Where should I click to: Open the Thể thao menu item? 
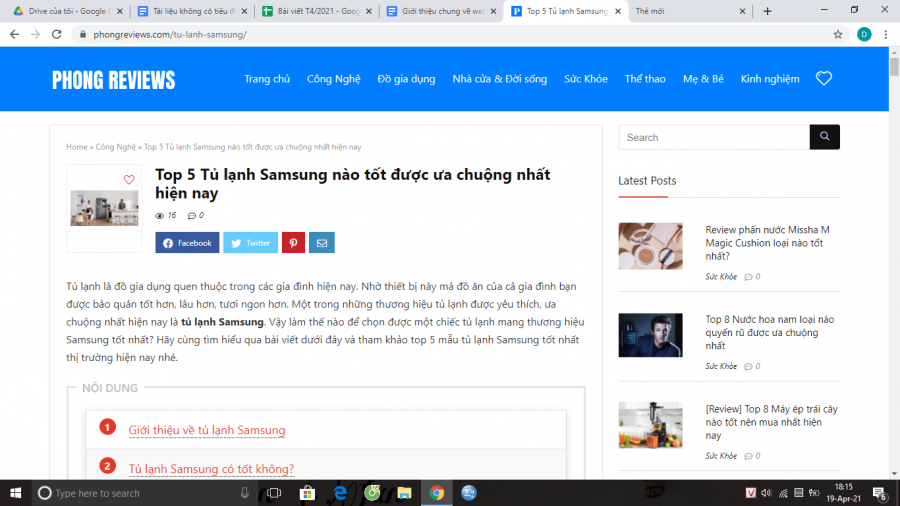(x=645, y=79)
